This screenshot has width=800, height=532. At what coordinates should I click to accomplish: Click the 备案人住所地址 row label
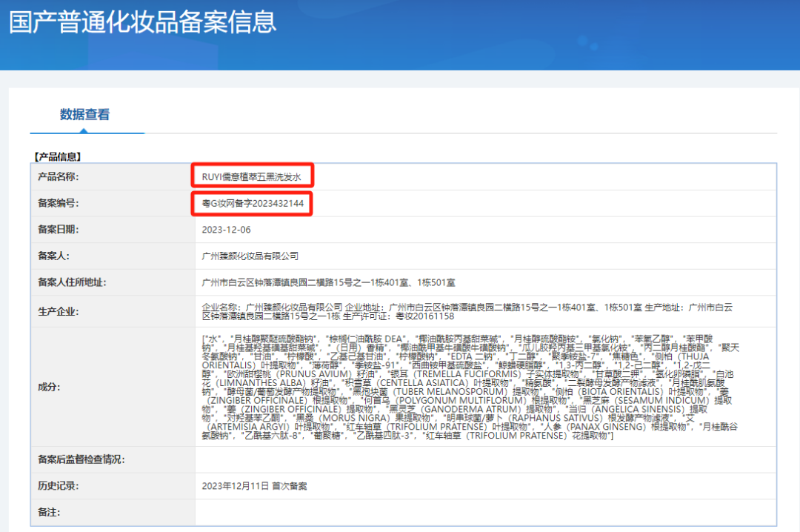(72, 282)
